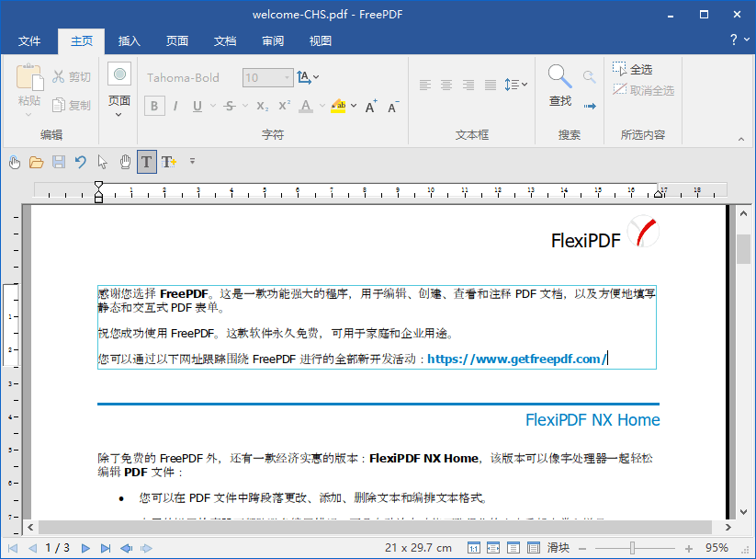756x559 pixels.
Task: Click the vertical scrollbar thumb
Action: 743,249
